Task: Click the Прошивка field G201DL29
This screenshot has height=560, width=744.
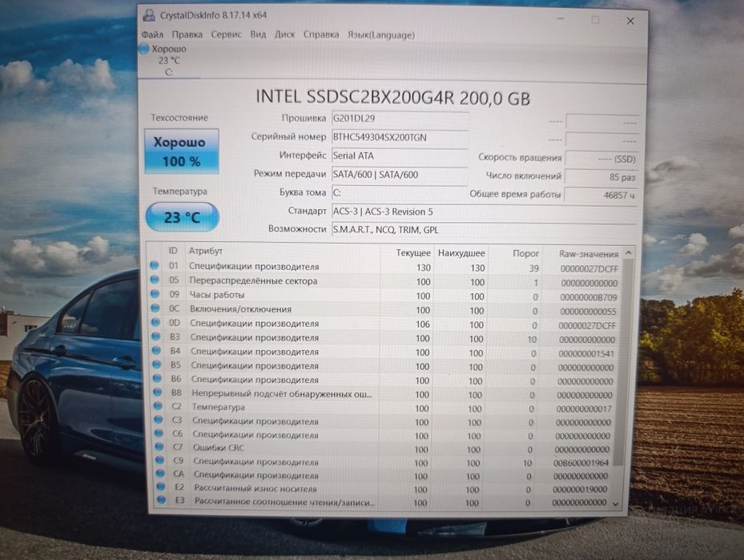Action: [x=400, y=119]
